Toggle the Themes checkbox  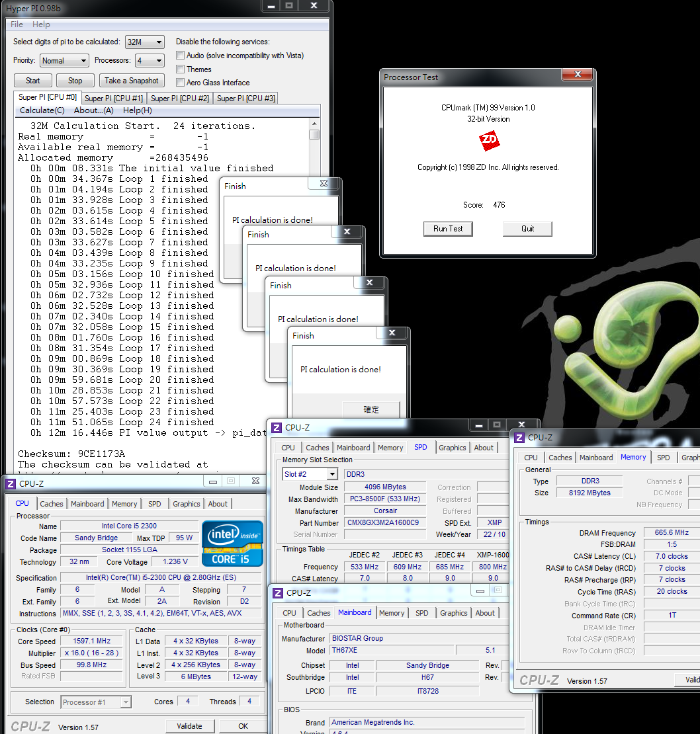(x=180, y=69)
